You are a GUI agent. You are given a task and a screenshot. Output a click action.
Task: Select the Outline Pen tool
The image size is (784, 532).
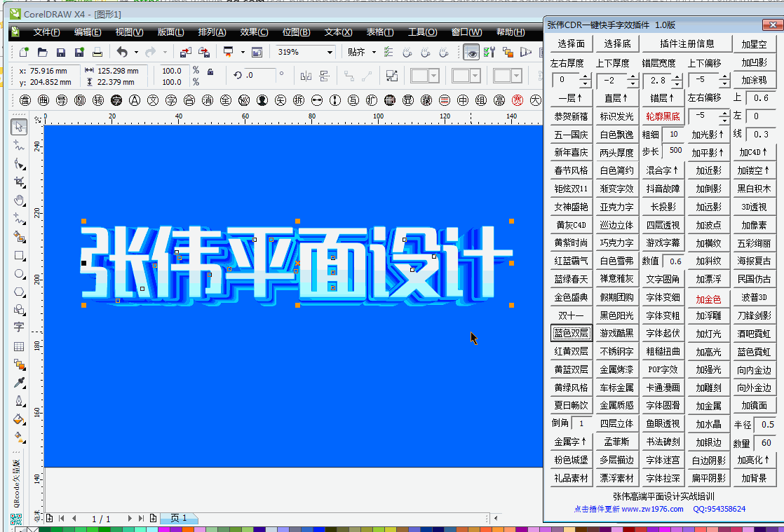19,401
